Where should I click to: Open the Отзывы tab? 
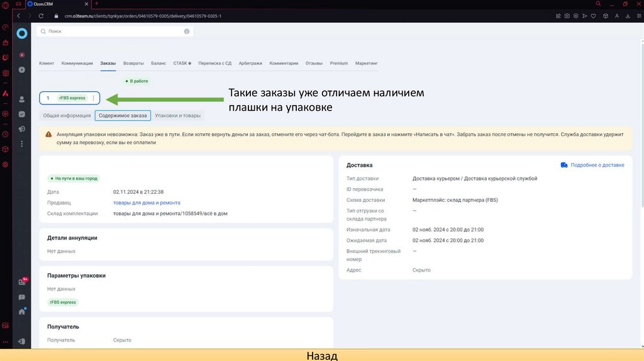(314, 64)
